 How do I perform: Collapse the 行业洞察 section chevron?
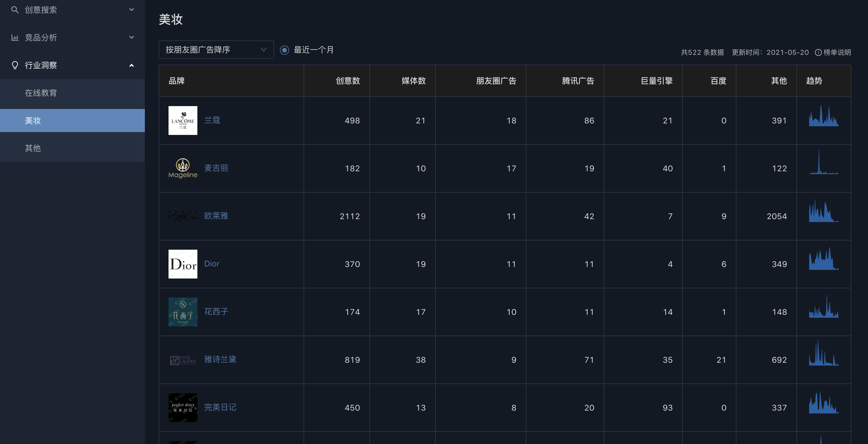[x=131, y=65]
